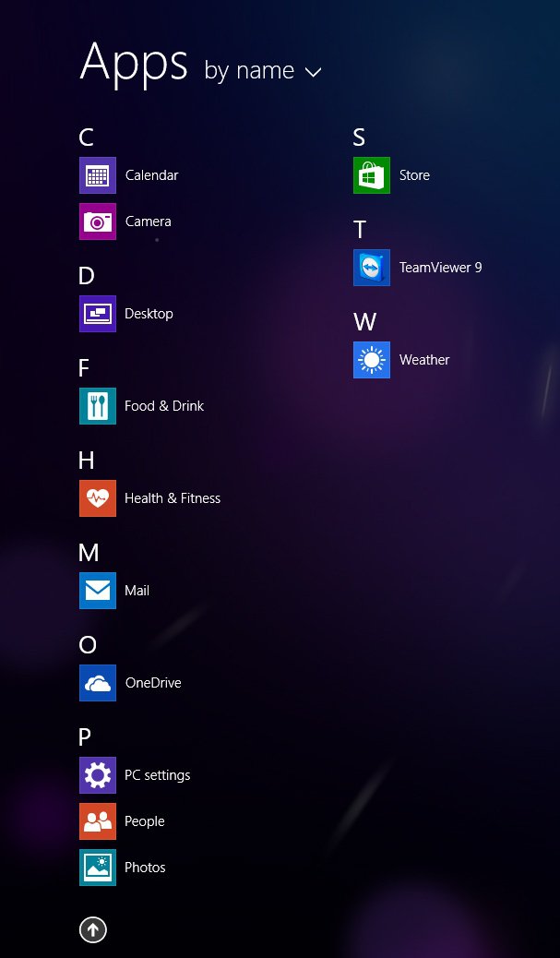Click the 'Weather' label
560x958 pixels.
tap(423, 360)
